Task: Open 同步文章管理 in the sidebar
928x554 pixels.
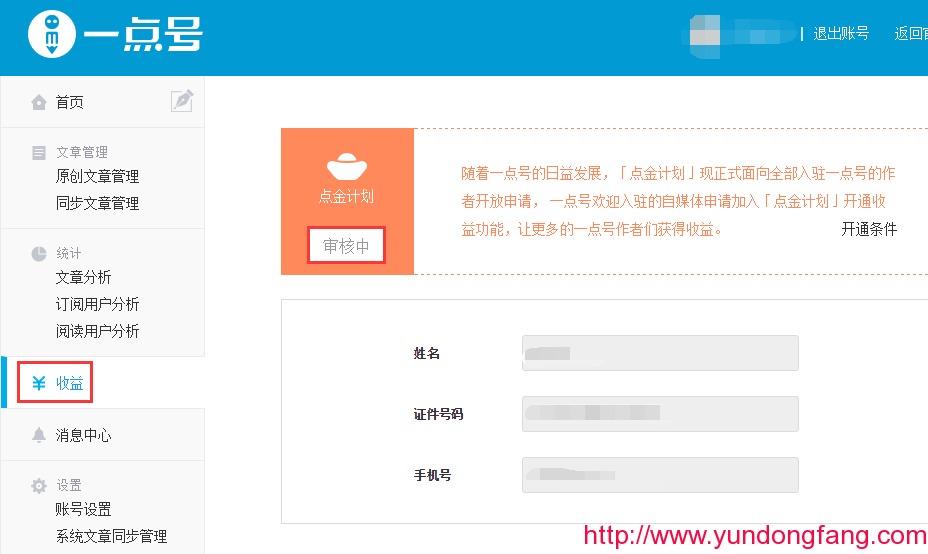Action: pyautogui.click(x=97, y=203)
